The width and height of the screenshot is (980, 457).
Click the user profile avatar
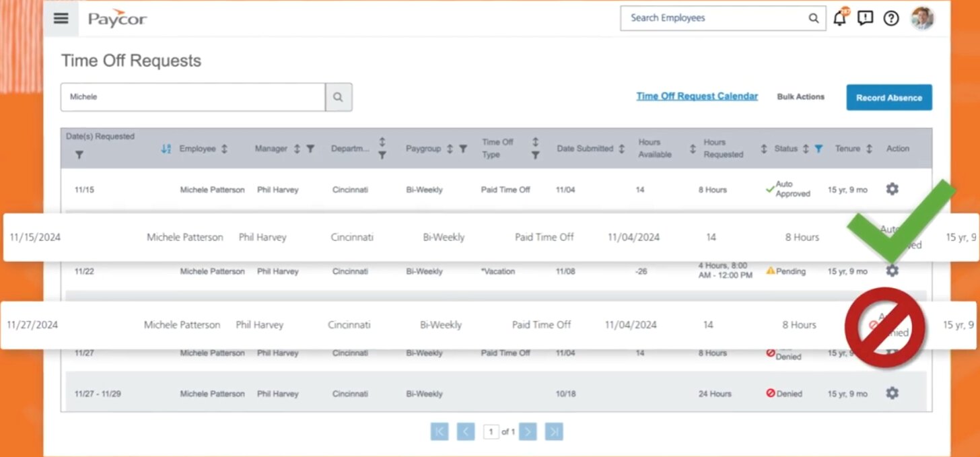922,18
